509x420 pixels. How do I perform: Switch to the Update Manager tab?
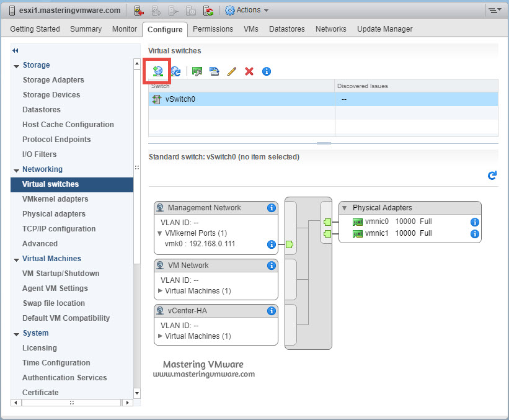384,29
